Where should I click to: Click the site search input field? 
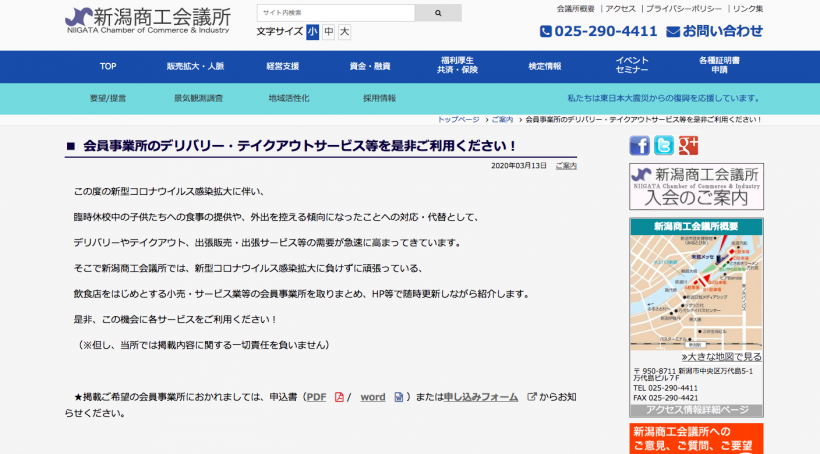(x=336, y=13)
